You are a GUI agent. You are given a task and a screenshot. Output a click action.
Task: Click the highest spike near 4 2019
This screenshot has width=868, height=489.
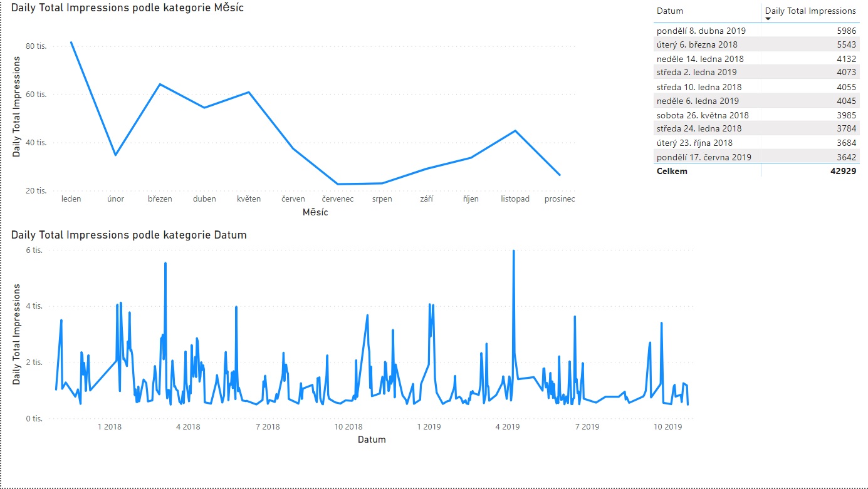[x=514, y=251]
